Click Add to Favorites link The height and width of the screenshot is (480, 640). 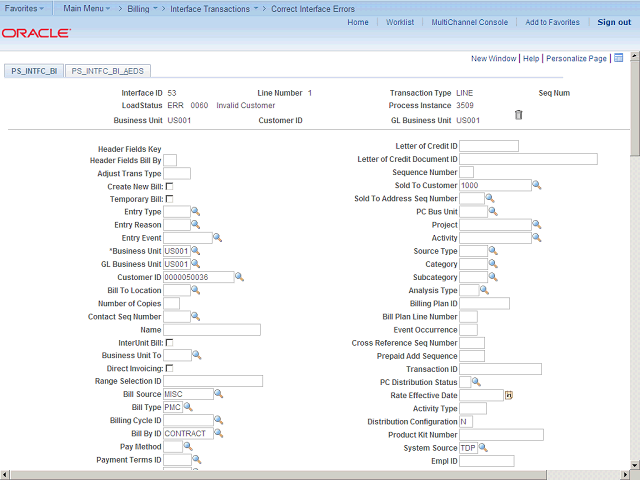tap(552, 22)
